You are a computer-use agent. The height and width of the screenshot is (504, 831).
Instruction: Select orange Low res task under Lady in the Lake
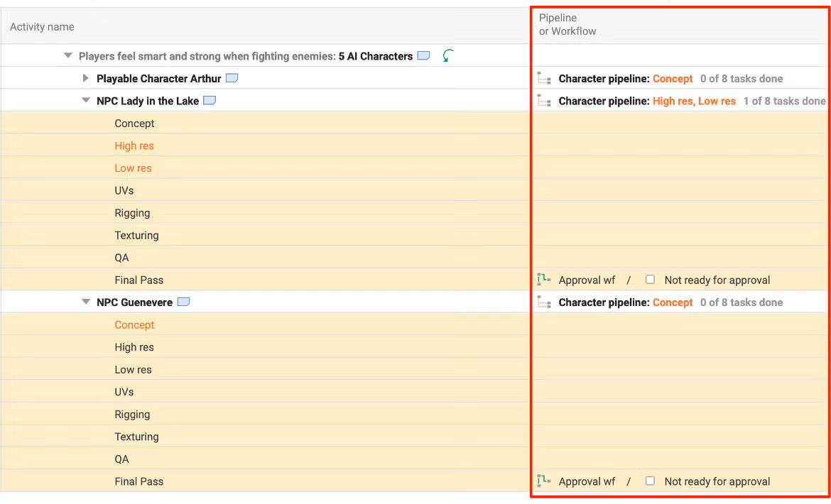pos(133,168)
